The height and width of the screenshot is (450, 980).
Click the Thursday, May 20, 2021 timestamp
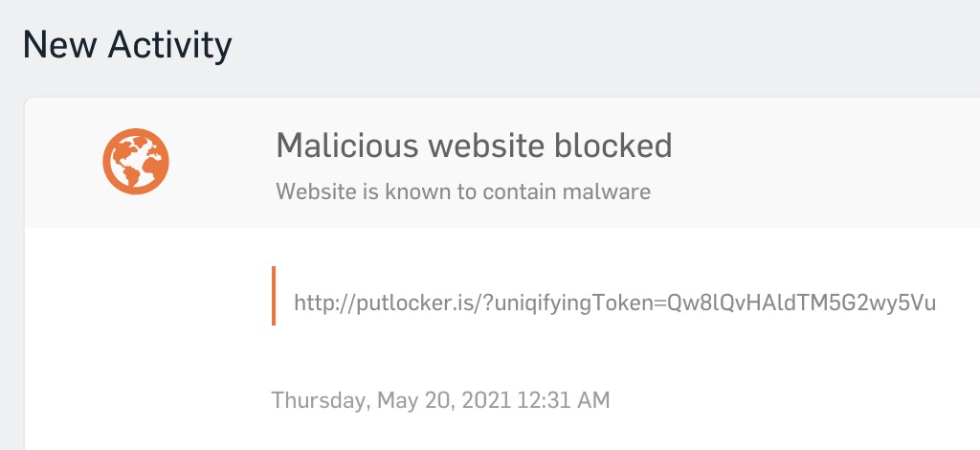(440, 399)
